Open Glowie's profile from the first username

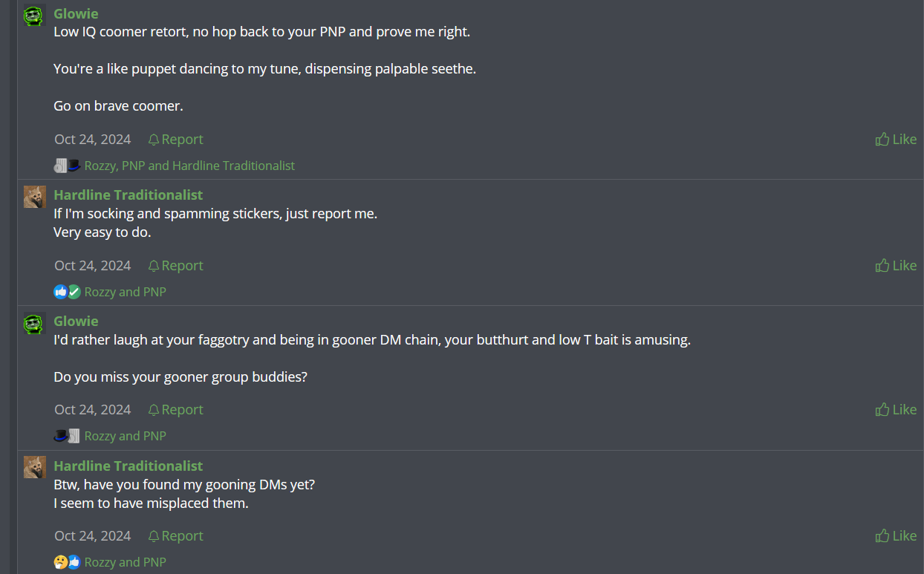76,13
